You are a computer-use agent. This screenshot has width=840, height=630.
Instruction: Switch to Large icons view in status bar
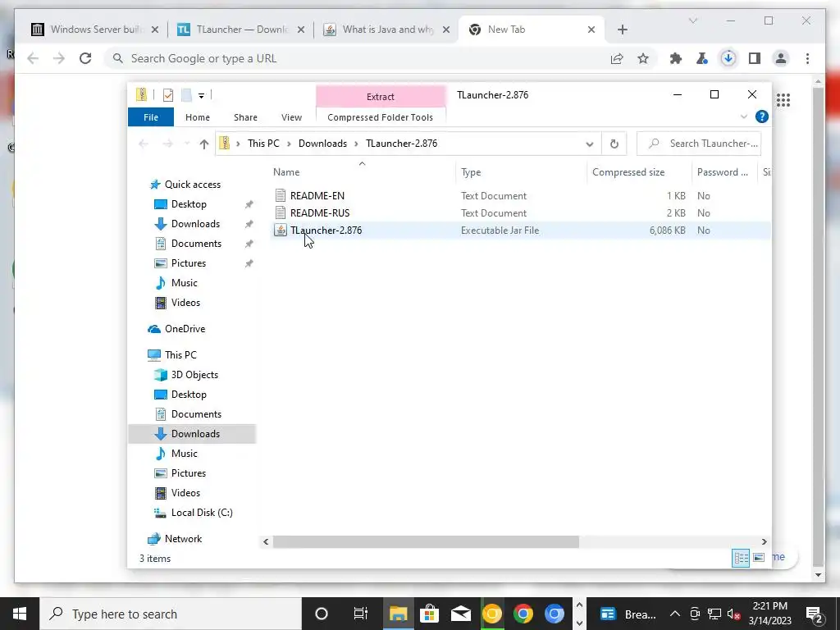pyautogui.click(x=759, y=558)
